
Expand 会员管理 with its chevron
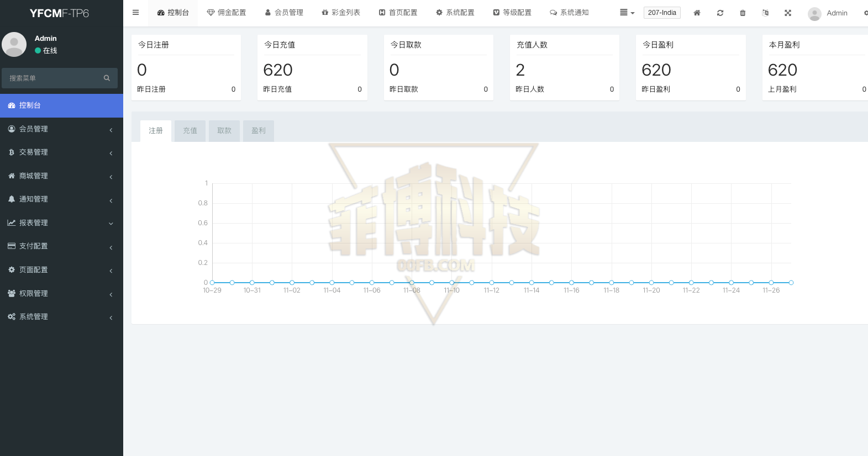click(111, 130)
